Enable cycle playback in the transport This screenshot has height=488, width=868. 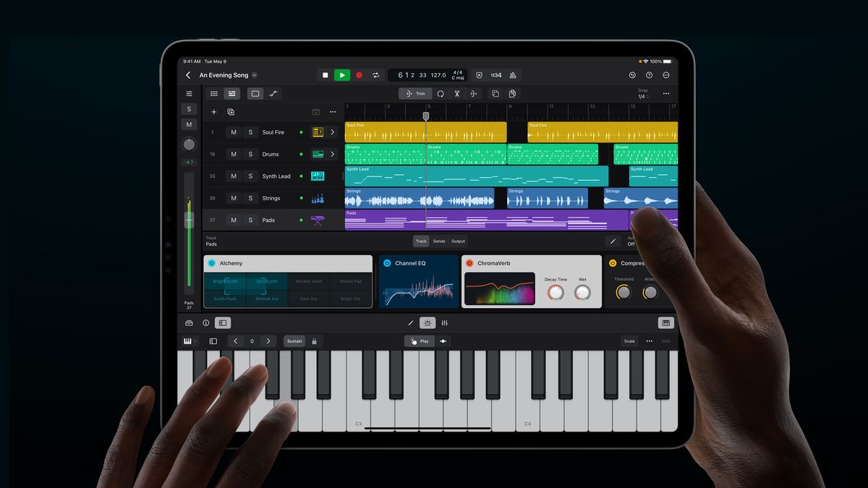click(376, 74)
